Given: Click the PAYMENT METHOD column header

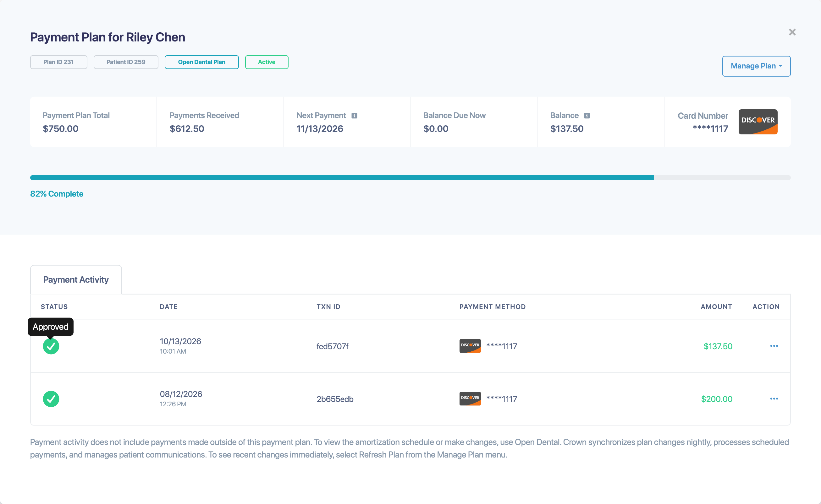Looking at the screenshot, I should coord(493,307).
